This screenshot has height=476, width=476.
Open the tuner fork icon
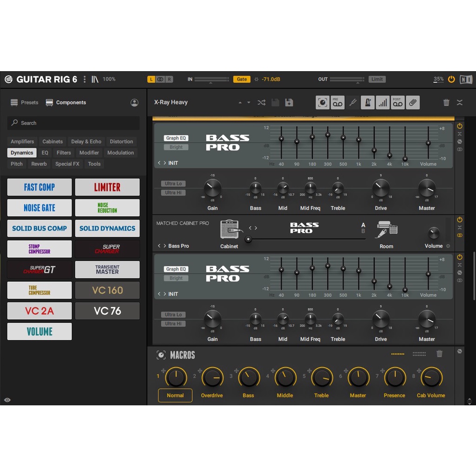[x=352, y=103]
